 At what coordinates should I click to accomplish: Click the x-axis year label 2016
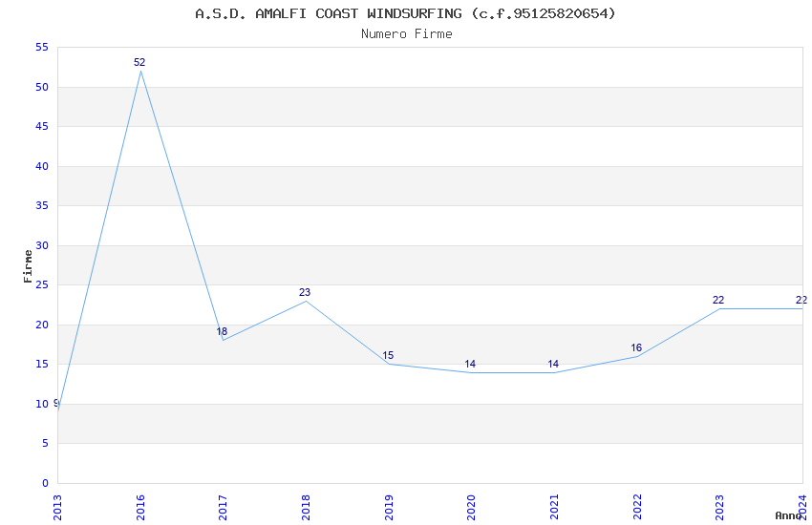tap(140, 508)
